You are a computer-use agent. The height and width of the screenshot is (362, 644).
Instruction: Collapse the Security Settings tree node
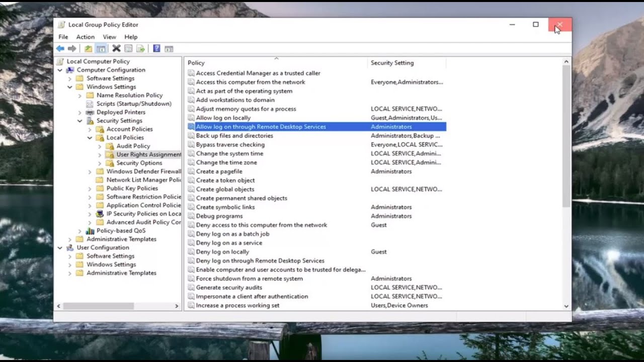coord(80,121)
